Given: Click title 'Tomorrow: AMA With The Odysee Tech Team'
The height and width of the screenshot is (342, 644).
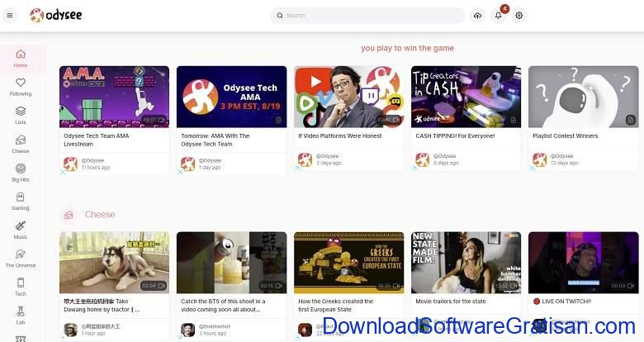Looking at the screenshot, I should [x=215, y=140].
